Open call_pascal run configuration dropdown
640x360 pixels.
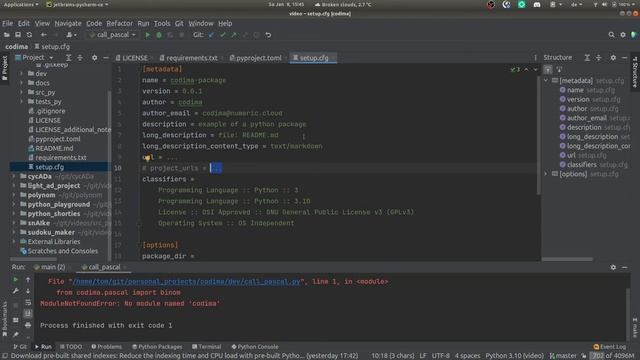(113, 35)
